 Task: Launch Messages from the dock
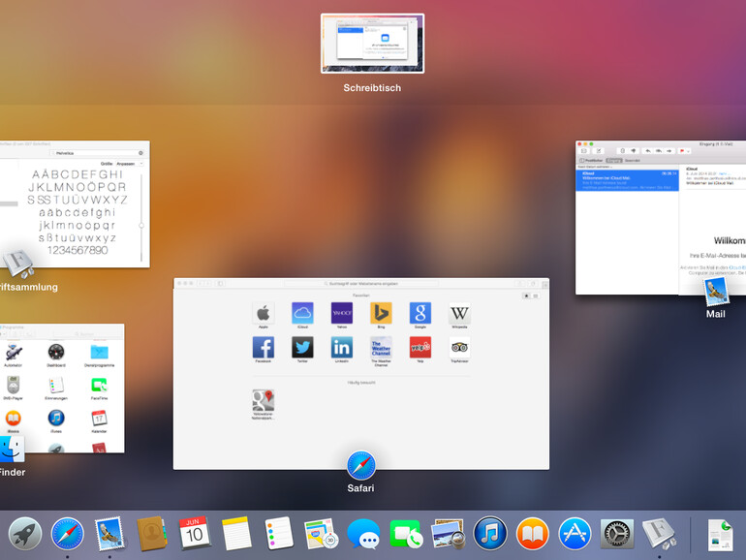coord(363,534)
